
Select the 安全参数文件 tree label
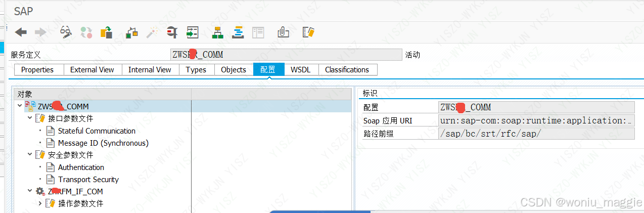(x=70, y=155)
